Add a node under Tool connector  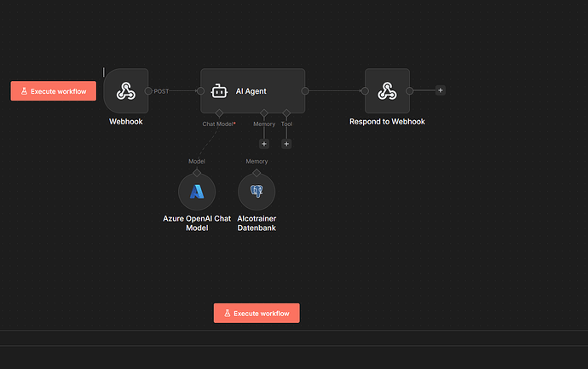click(x=286, y=144)
